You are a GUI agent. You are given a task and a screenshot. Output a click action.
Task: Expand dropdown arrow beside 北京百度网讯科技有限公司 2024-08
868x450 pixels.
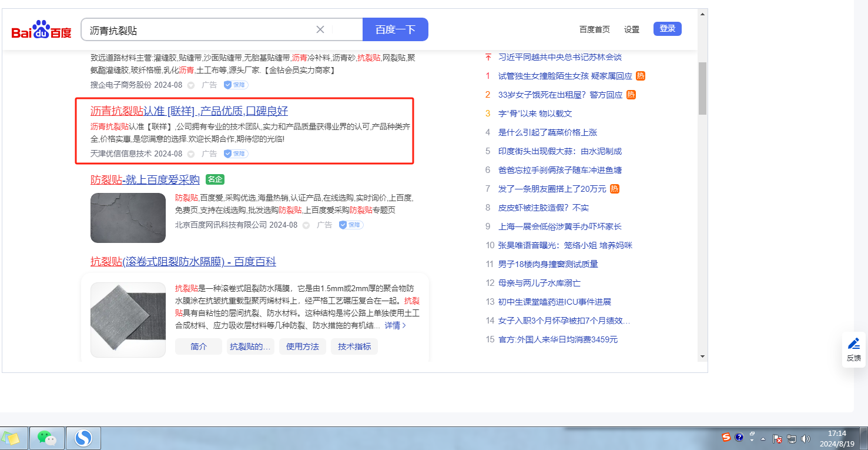pyautogui.click(x=306, y=225)
